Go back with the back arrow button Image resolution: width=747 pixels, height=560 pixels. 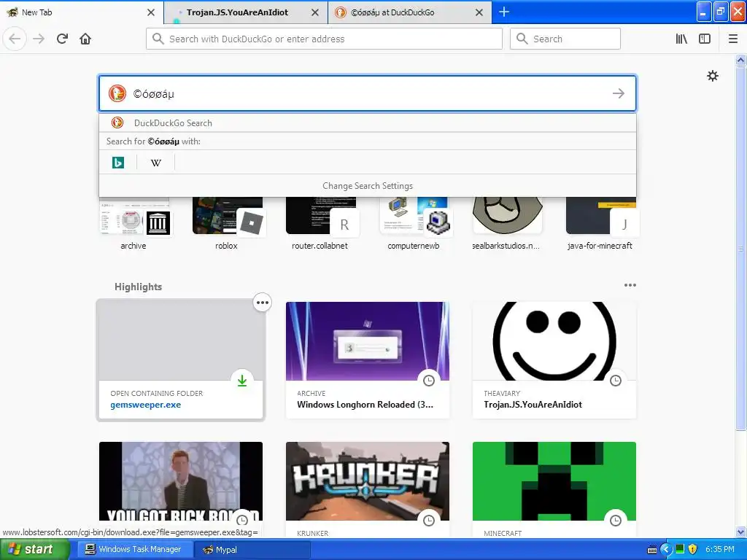pyautogui.click(x=15, y=39)
